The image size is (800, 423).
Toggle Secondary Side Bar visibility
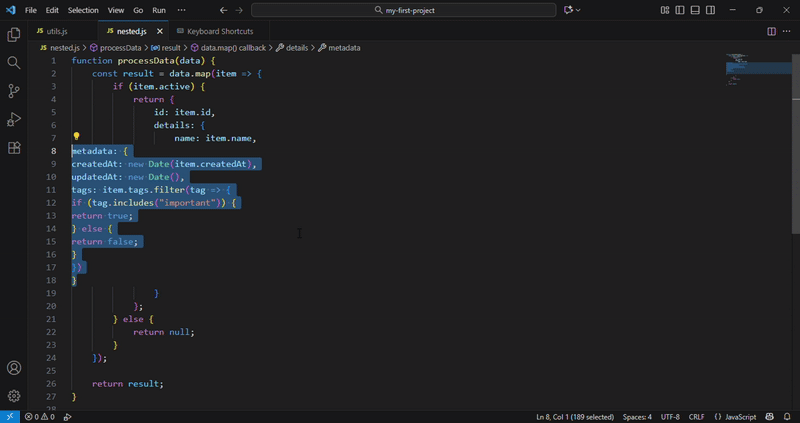point(710,10)
